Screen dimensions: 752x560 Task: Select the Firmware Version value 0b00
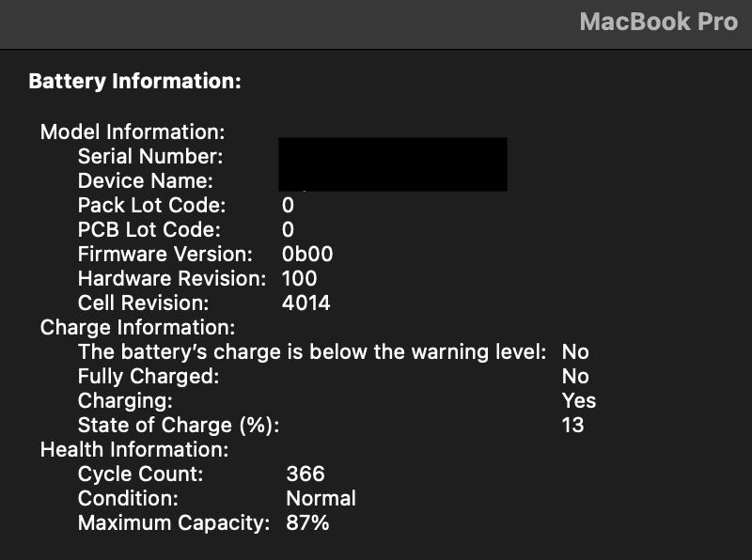(x=307, y=254)
